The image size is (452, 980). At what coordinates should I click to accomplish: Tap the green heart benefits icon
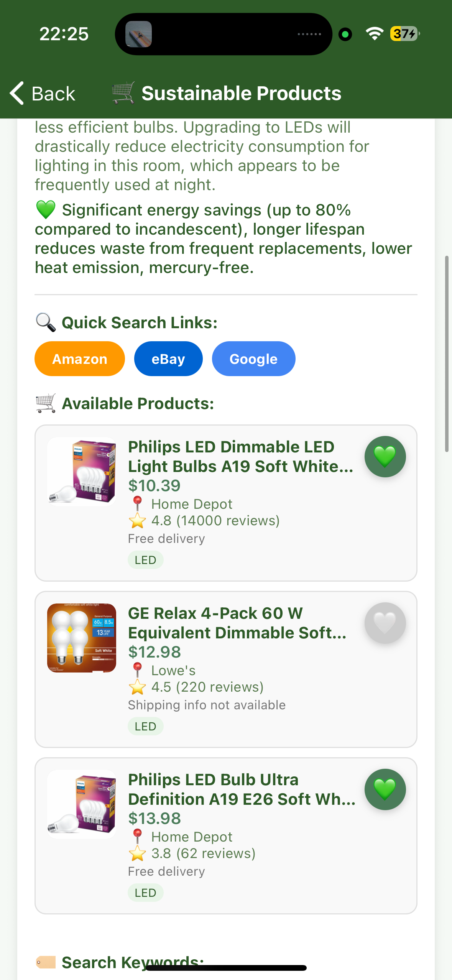46,210
